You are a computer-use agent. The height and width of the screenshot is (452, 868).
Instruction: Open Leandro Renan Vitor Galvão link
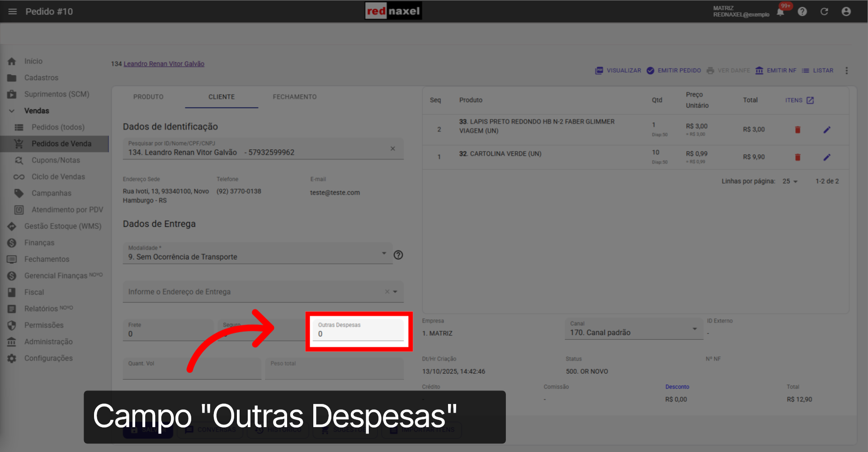(x=164, y=64)
